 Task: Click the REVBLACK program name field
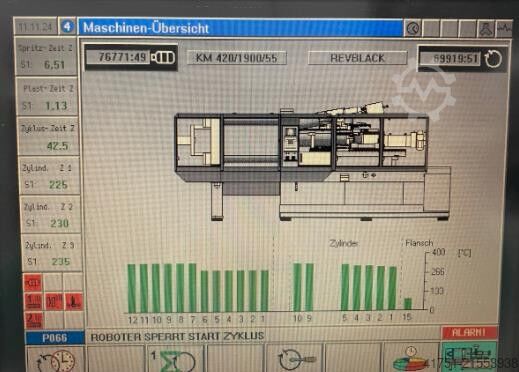357,58
